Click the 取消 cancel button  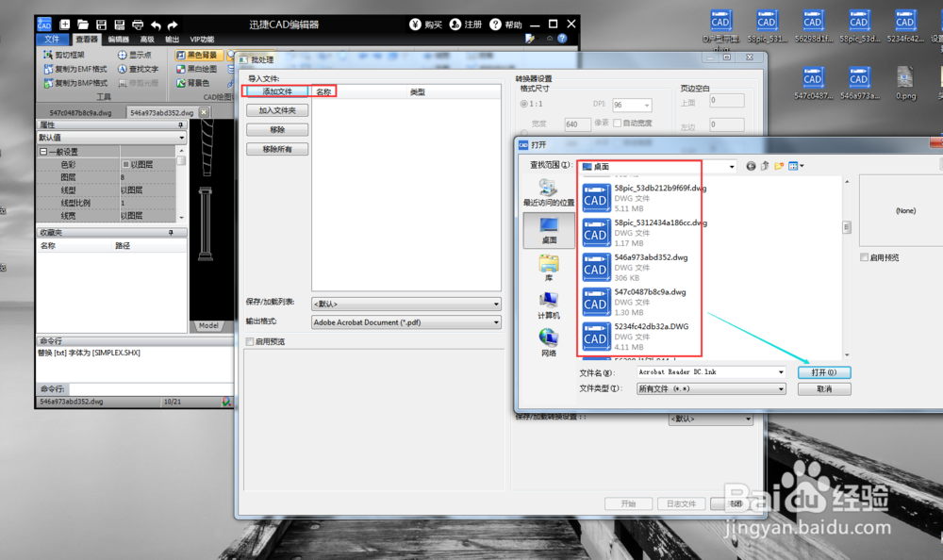tap(824, 389)
